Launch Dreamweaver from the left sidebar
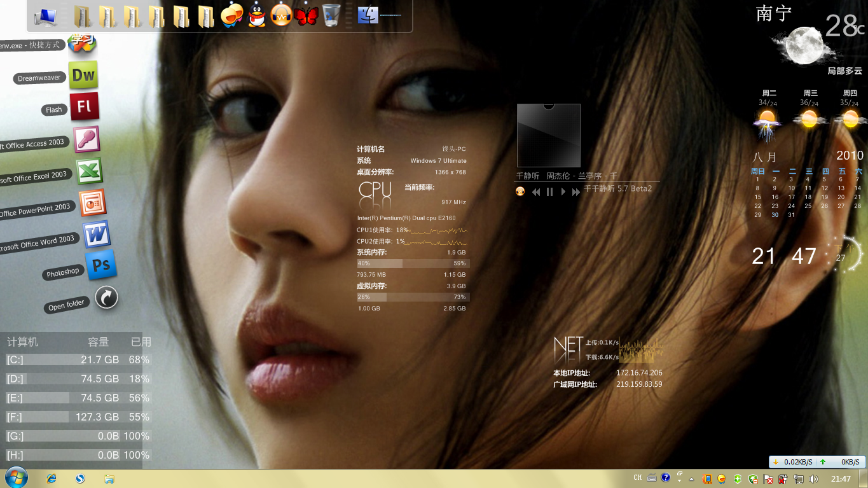The height and width of the screenshot is (488, 868). click(83, 75)
